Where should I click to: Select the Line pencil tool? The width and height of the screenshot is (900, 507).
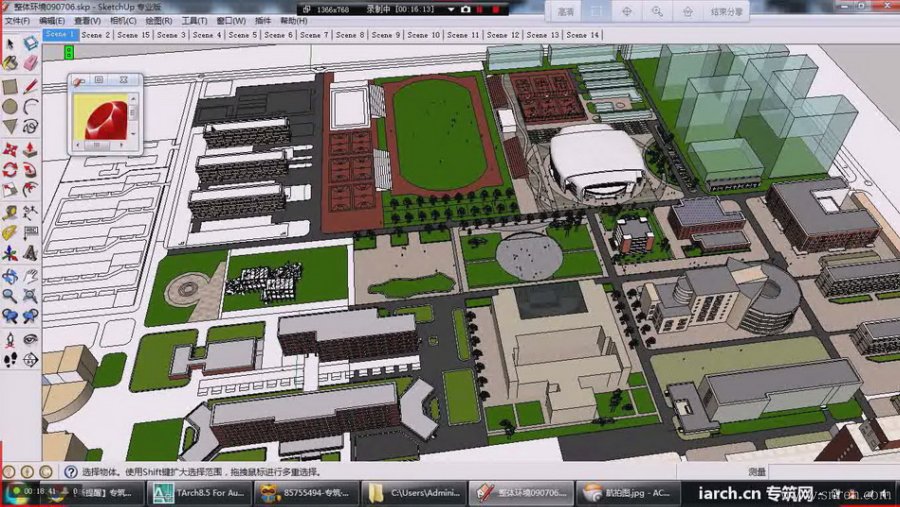(30, 87)
